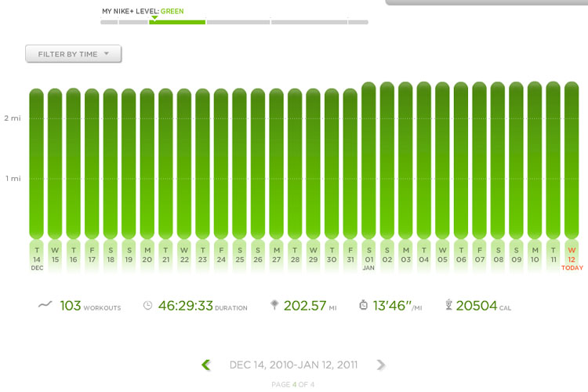Select today's run bar, Wednesday 12
Image resolution: width=588 pixels, height=392 pixels.
pyautogui.click(x=572, y=160)
